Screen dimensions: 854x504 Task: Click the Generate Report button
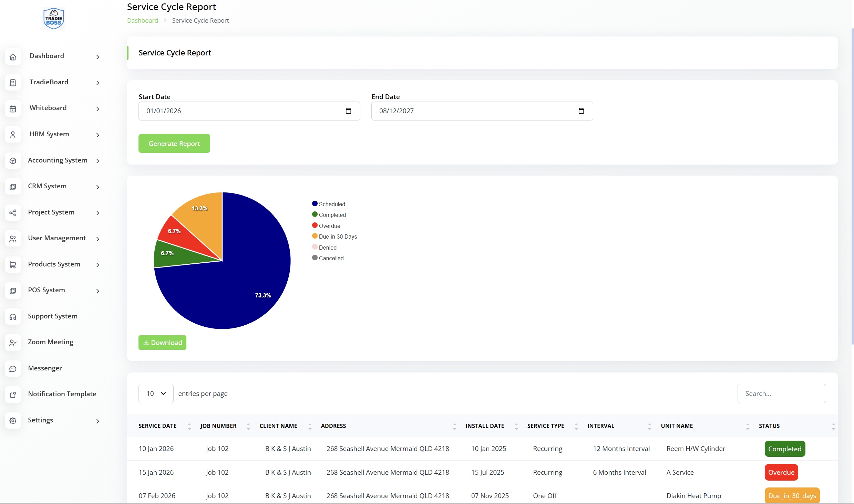tap(174, 144)
